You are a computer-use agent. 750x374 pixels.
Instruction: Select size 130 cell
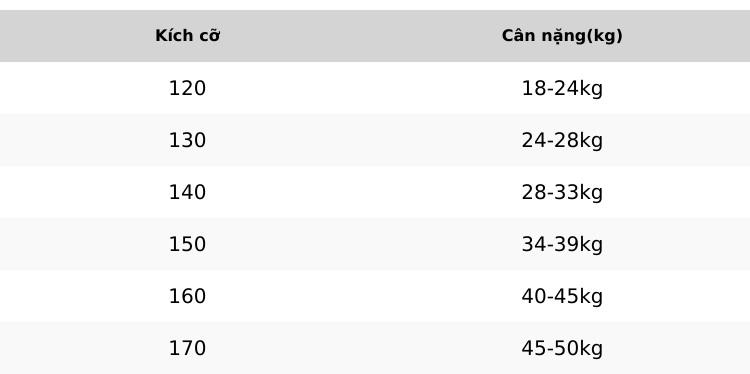[x=188, y=140]
